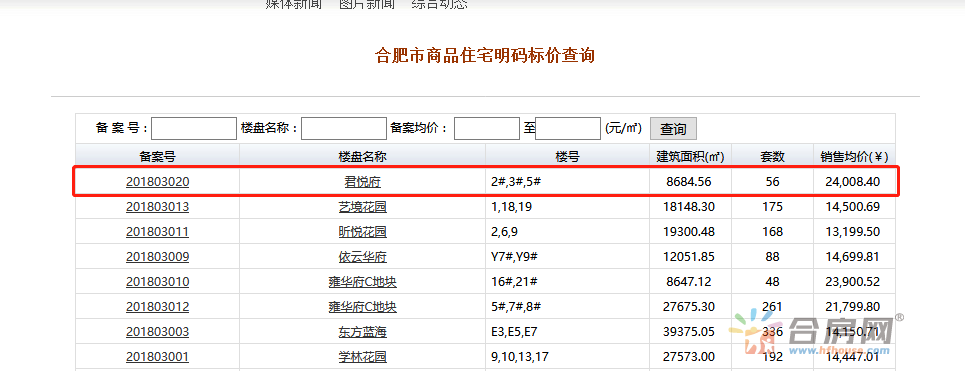This screenshot has height=371, width=965.
Task: Click the minimum 备案均价 input field
Action: point(487,129)
